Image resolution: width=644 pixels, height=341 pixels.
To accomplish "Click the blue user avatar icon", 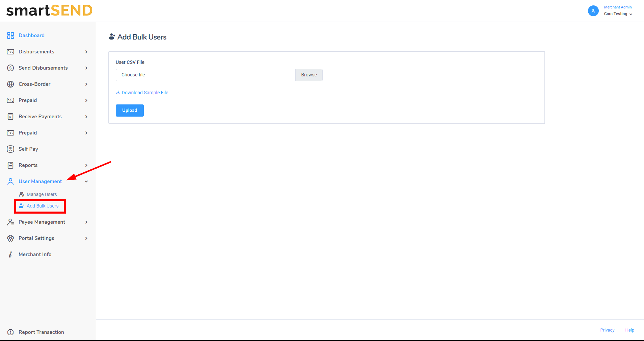I will coord(593,11).
